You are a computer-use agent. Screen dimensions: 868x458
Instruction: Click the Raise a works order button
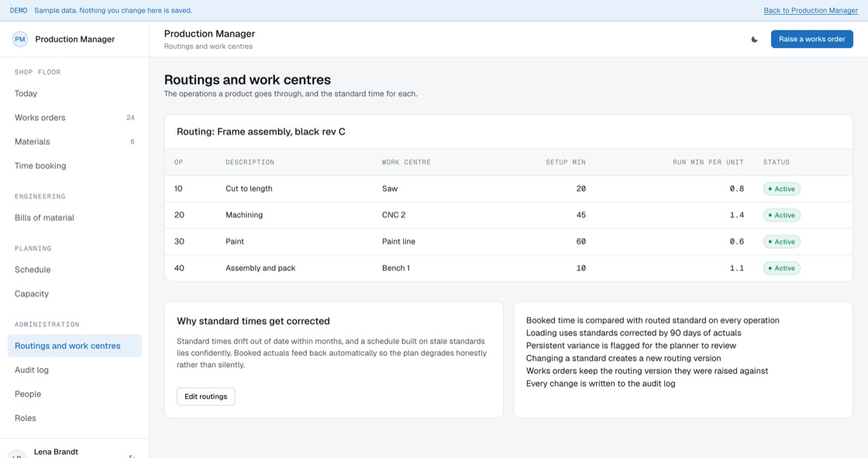(x=811, y=40)
